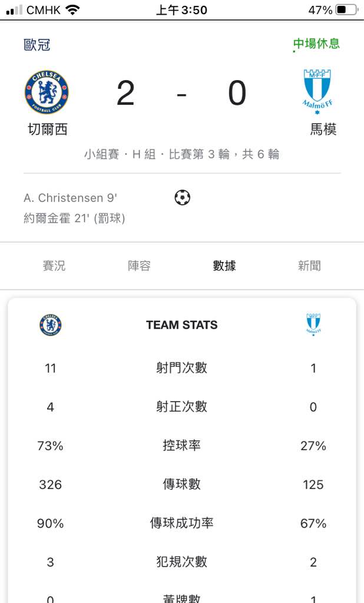The image size is (364, 603).
Task: Tap the large Chelsea club crest
Action: tap(47, 92)
